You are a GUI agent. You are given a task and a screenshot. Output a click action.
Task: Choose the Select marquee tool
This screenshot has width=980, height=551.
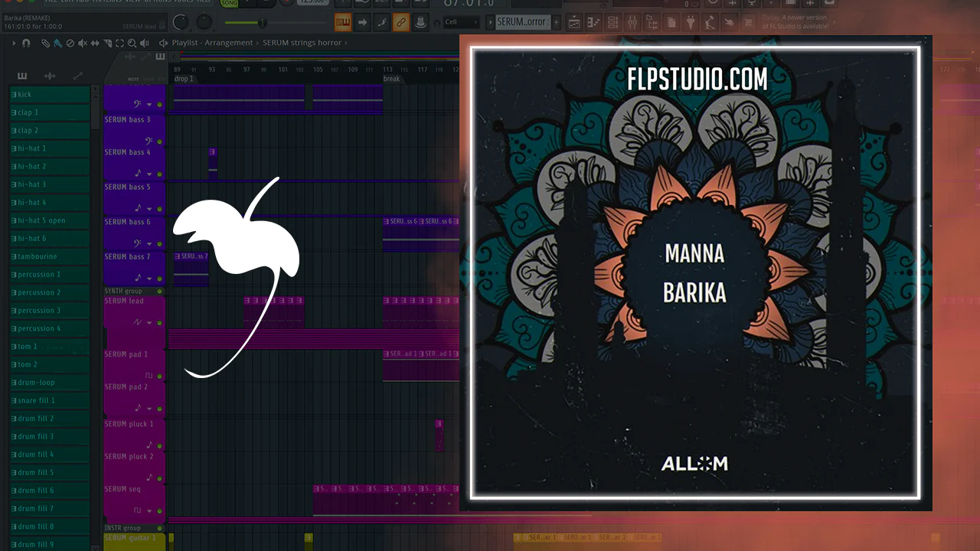point(119,44)
